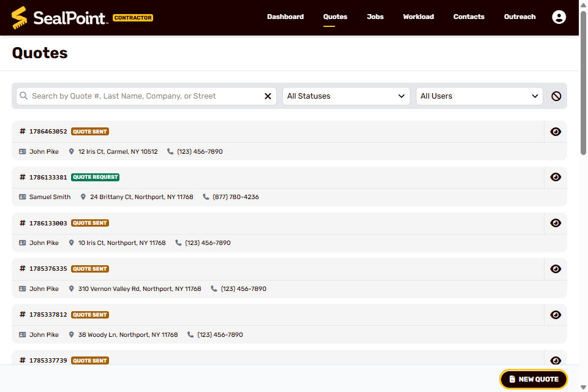Open the user account avatar menu
Image resolution: width=588 pixels, height=392 pixels.
pyautogui.click(x=559, y=17)
